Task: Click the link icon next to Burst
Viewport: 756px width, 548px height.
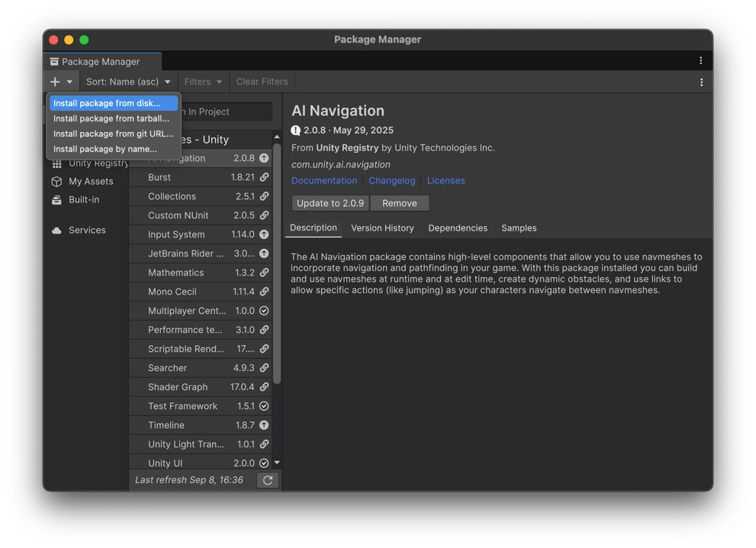Action: 264,177
